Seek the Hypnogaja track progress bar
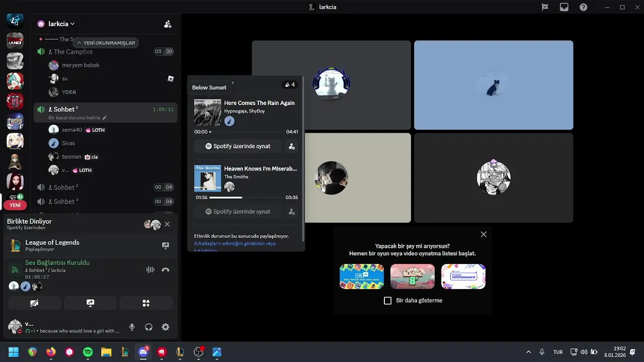Screen dimensions: 644x362 click(x=246, y=132)
